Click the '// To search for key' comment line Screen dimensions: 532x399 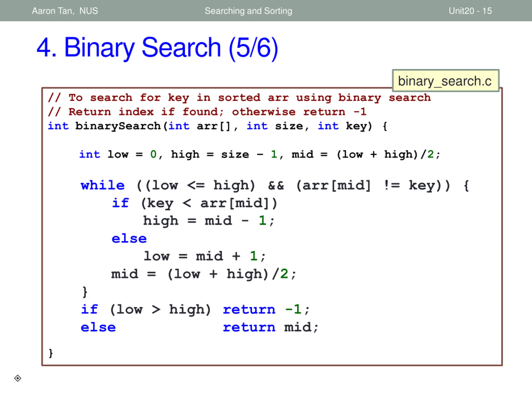[239, 98]
